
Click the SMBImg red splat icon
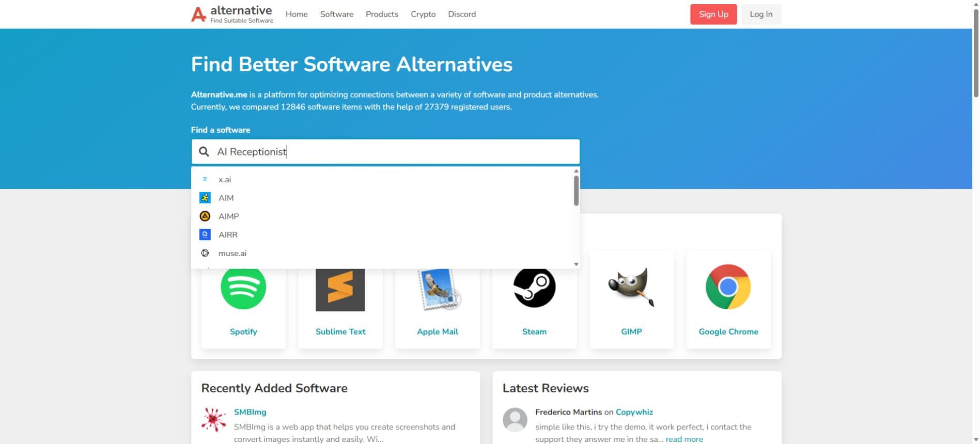214,419
